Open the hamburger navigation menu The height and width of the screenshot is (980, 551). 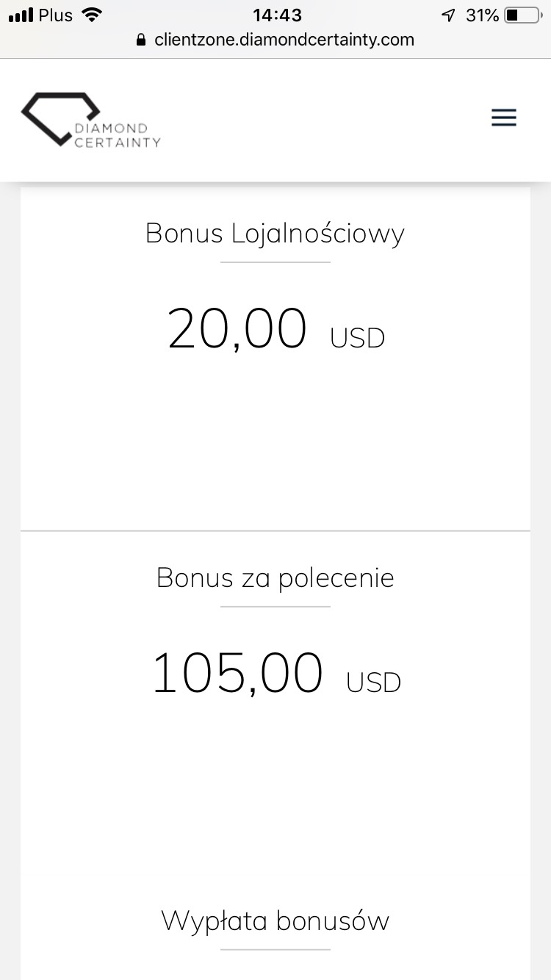[x=504, y=118]
